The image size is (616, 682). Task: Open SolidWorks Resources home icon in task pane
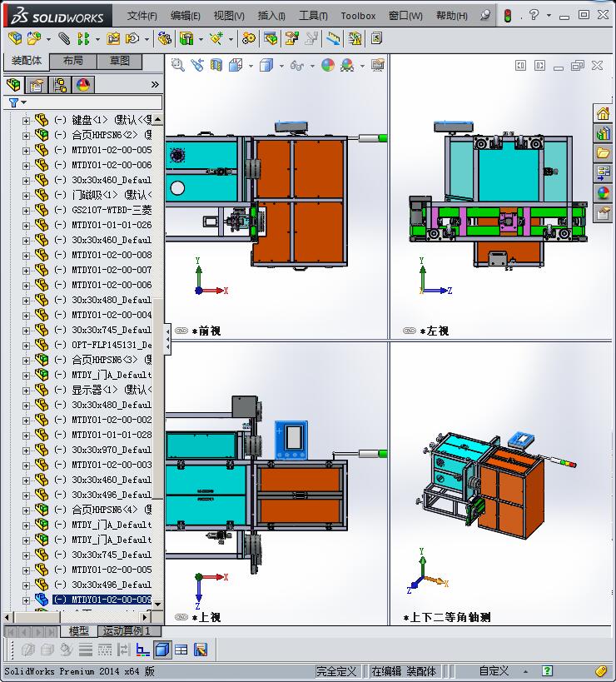603,113
